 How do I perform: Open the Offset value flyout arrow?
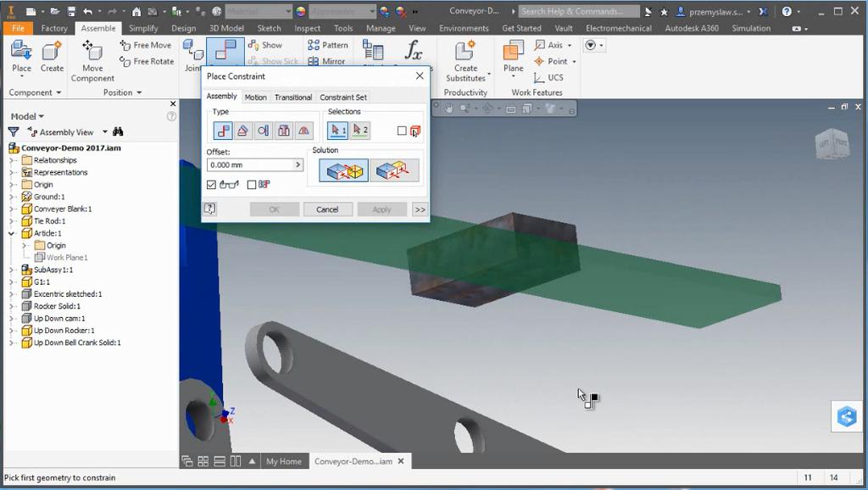(298, 164)
